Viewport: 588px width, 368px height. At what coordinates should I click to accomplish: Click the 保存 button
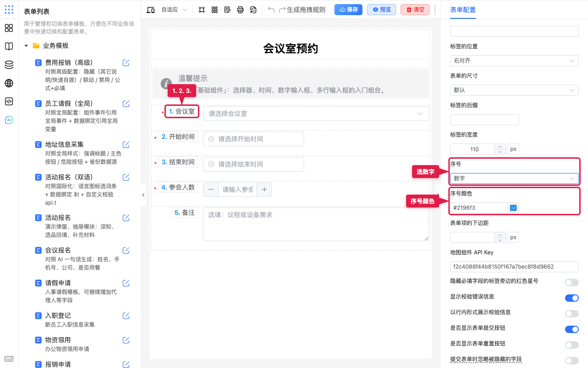coord(349,10)
